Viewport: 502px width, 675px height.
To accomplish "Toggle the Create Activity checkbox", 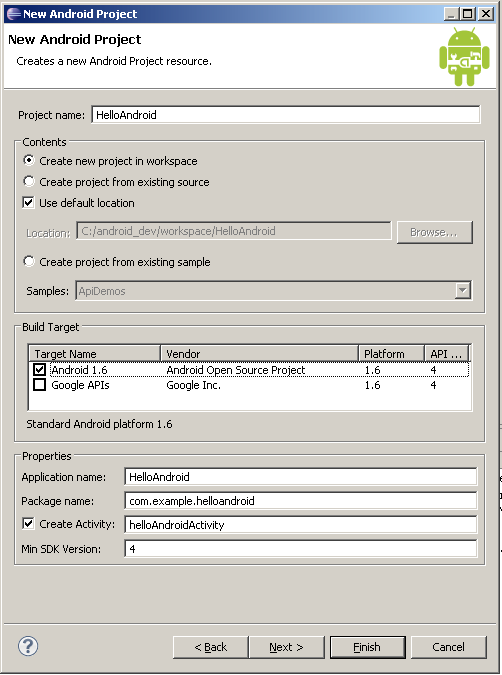I will tap(28, 523).
